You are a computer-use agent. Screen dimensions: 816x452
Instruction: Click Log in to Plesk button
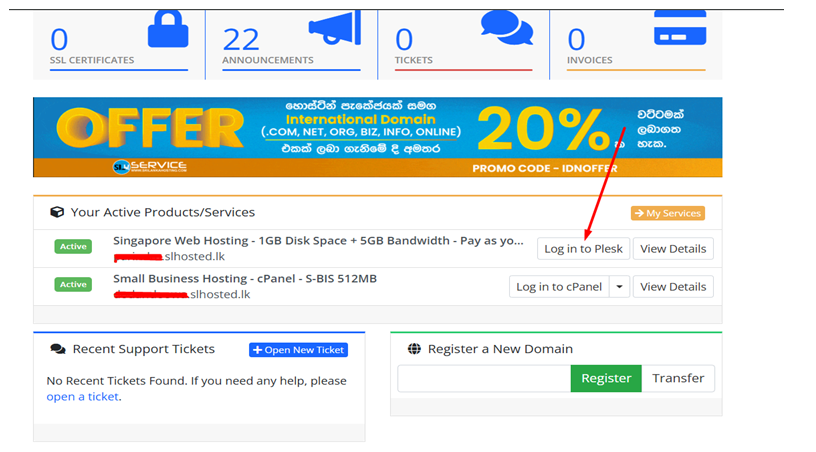click(583, 248)
